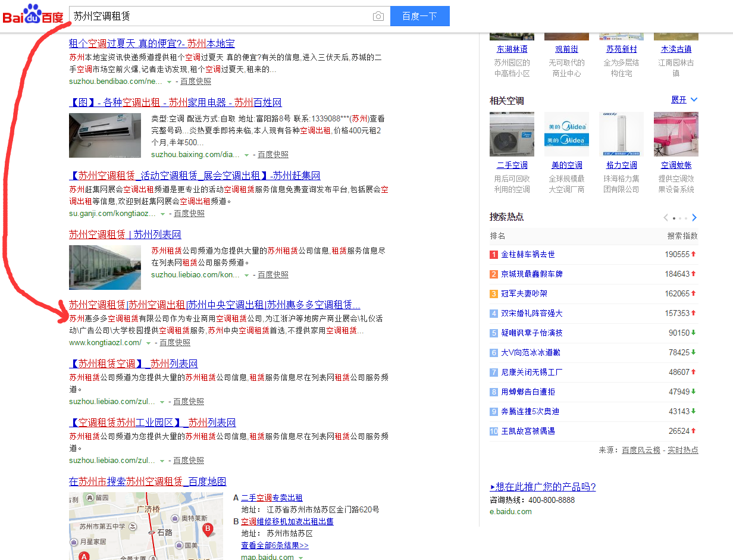Click 想在此推广您的产品吗 link
This screenshot has width=733, height=560.
pyautogui.click(x=543, y=487)
